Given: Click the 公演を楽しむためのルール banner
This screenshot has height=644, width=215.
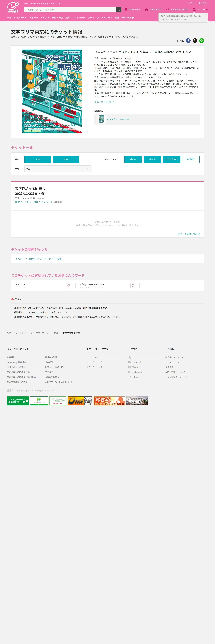Looking at the screenshot, I should coord(109,401).
